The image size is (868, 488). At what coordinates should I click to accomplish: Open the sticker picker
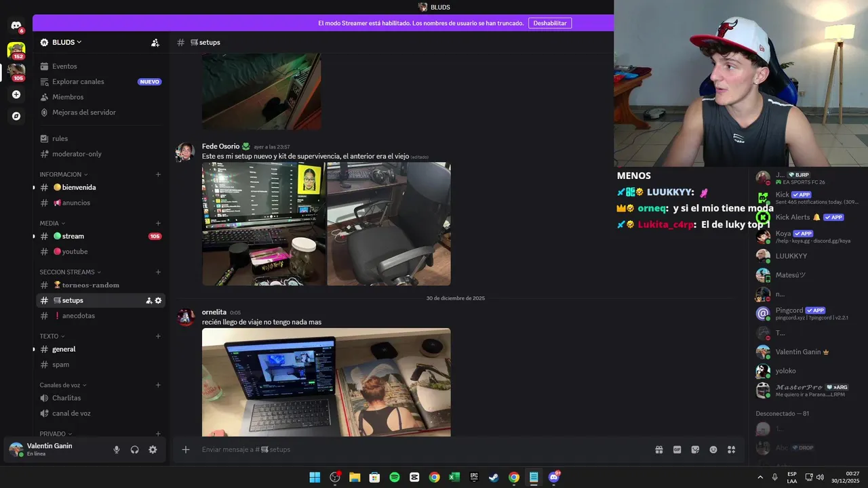[695, 449]
